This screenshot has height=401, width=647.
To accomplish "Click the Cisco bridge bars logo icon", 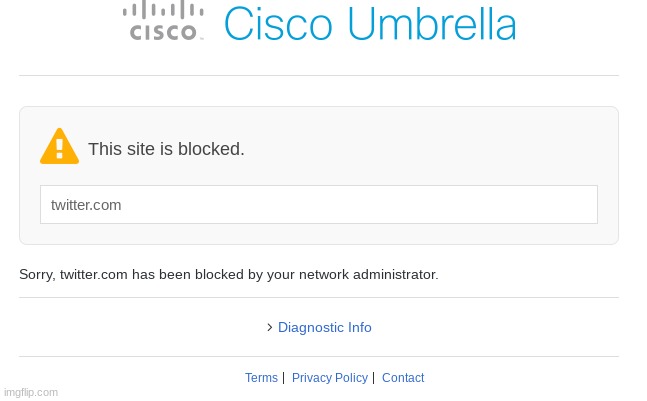I will 163,9.
